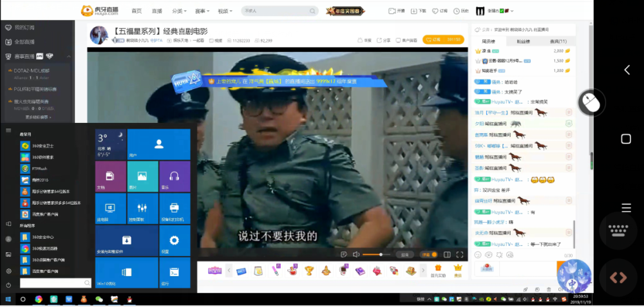Viewport: 644px width, 307px height.
Task: Collapse the 赛事直播 sidebar section
Action: pyautogui.click(x=69, y=56)
